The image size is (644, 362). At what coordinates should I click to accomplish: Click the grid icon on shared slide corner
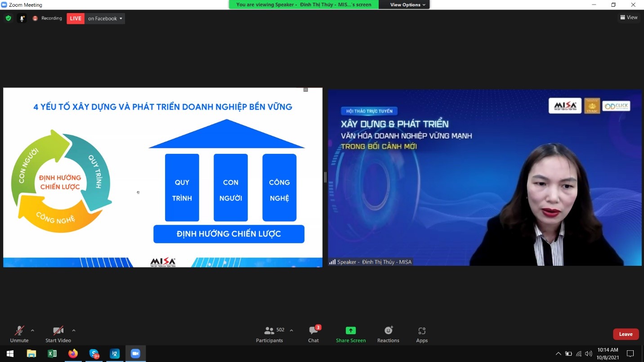[306, 90]
